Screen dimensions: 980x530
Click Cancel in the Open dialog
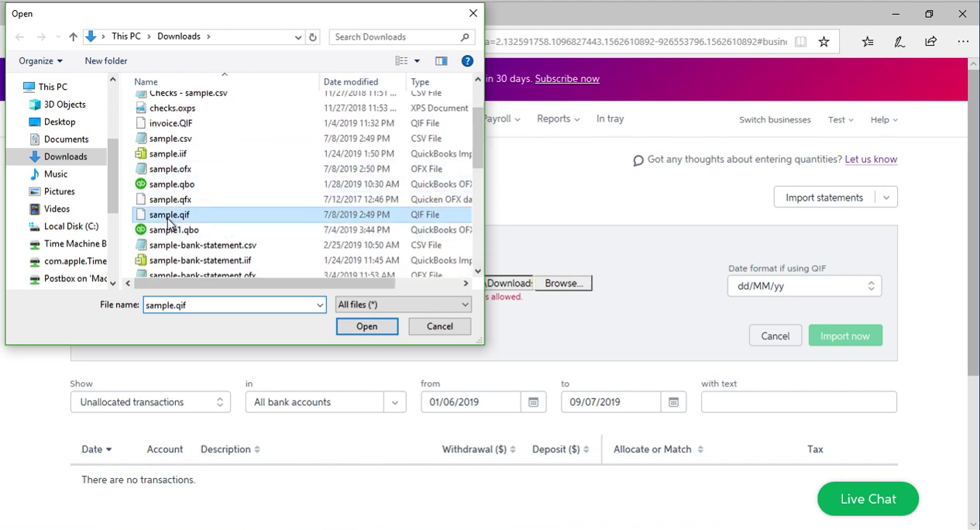(x=440, y=327)
